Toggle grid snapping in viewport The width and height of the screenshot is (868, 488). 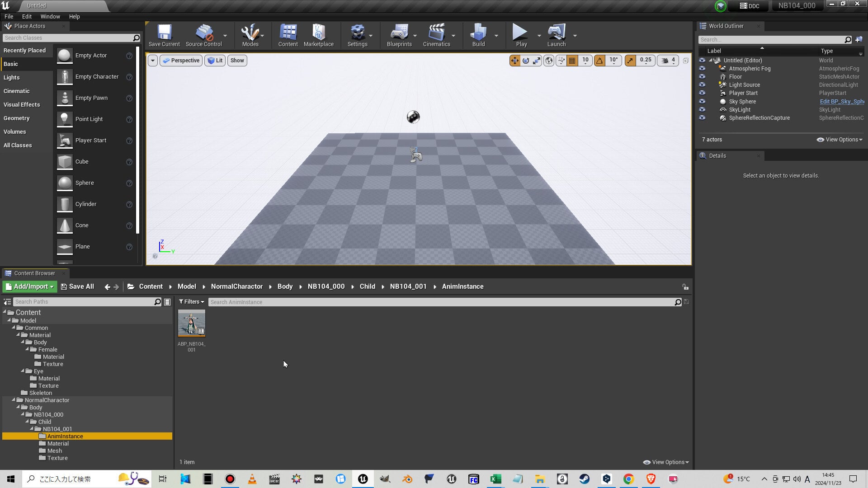pos(572,61)
